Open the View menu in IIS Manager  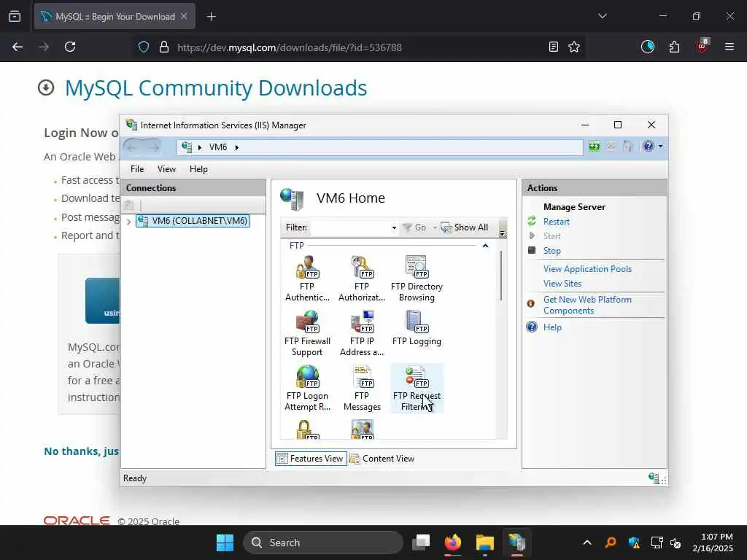(x=167, y=169)
